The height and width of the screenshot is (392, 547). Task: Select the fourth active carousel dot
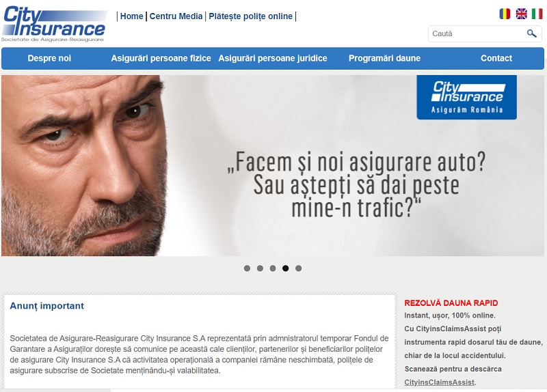coord(285,268)
